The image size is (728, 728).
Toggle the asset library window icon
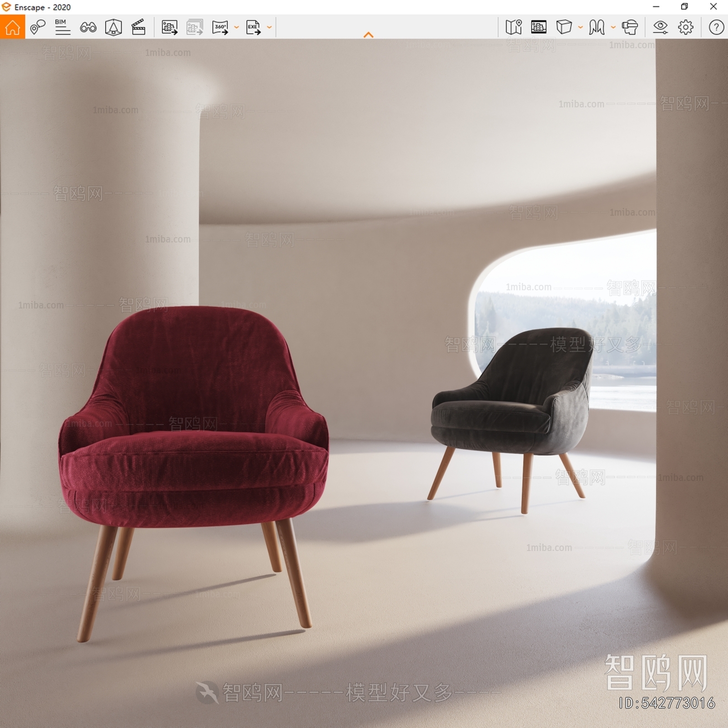(x=539, y=27)
